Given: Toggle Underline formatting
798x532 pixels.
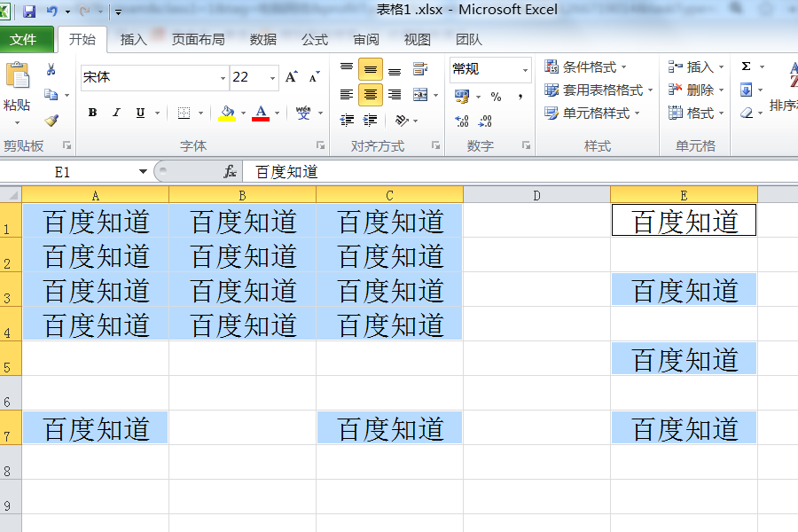Looking at the screenshot, I should [140, 113].
